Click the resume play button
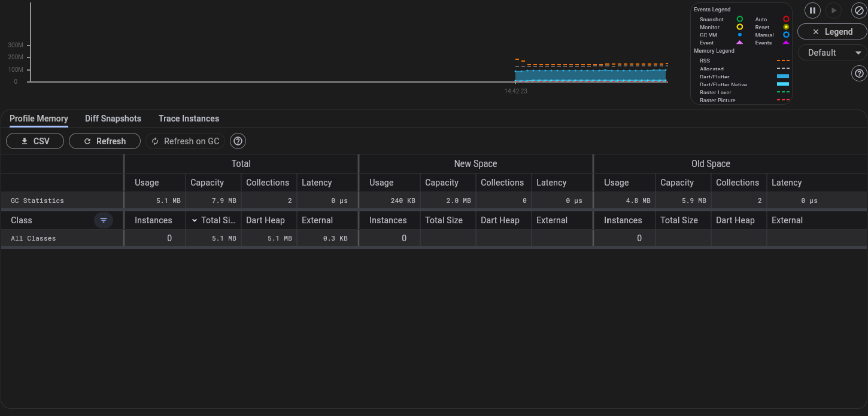 (x=834, y=10)
